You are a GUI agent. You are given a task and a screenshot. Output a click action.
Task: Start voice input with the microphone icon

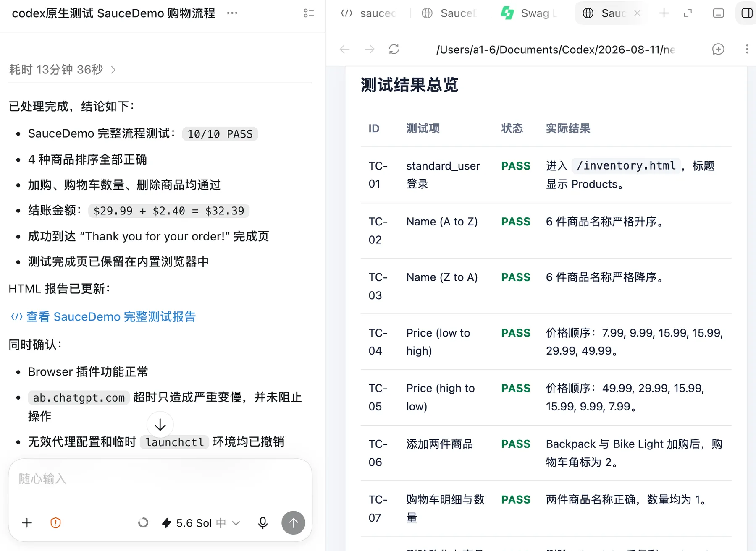point(263,523)
